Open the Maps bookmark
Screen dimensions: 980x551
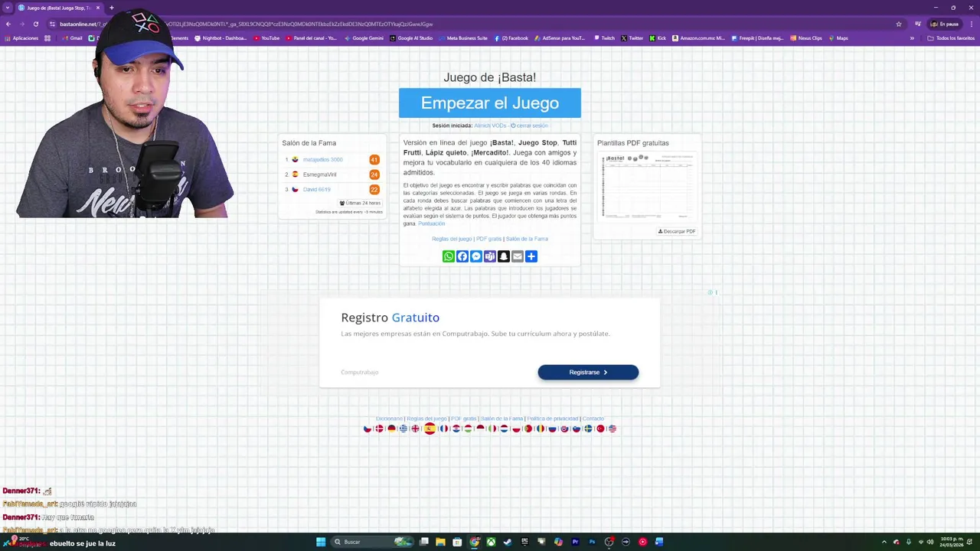point(838,38)
